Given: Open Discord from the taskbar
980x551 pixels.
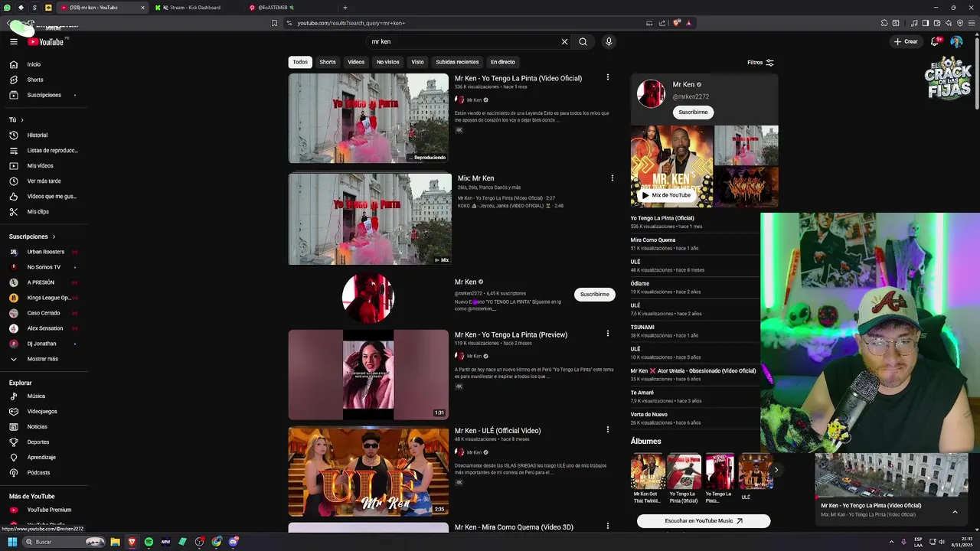Looking at the screenshot, I should 234,542.
